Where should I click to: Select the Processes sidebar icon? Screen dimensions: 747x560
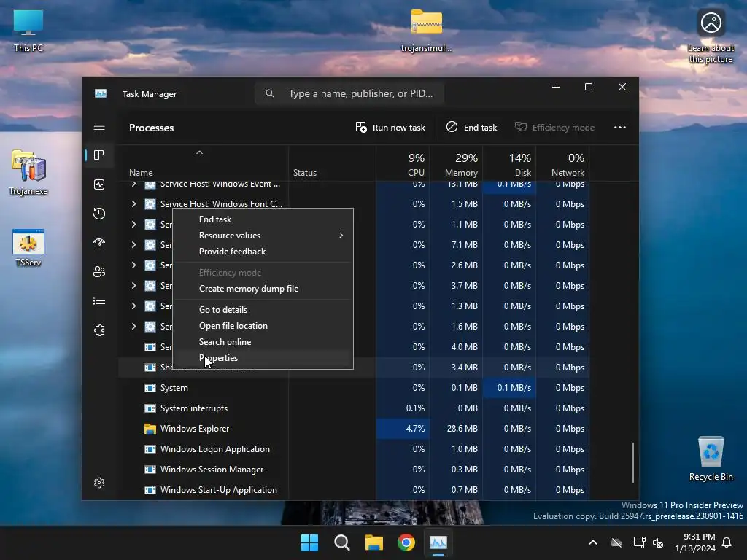click(99, 155)
